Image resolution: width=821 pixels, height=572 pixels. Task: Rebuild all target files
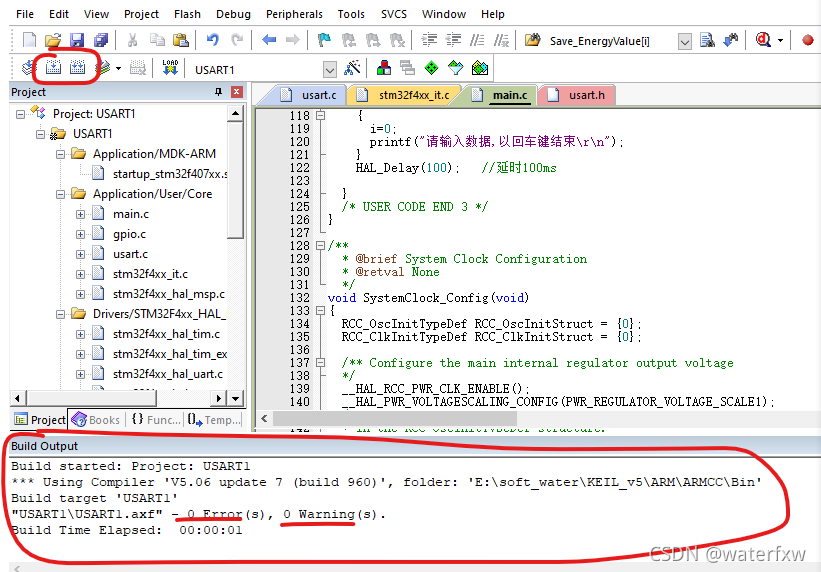tap(77, 68)
